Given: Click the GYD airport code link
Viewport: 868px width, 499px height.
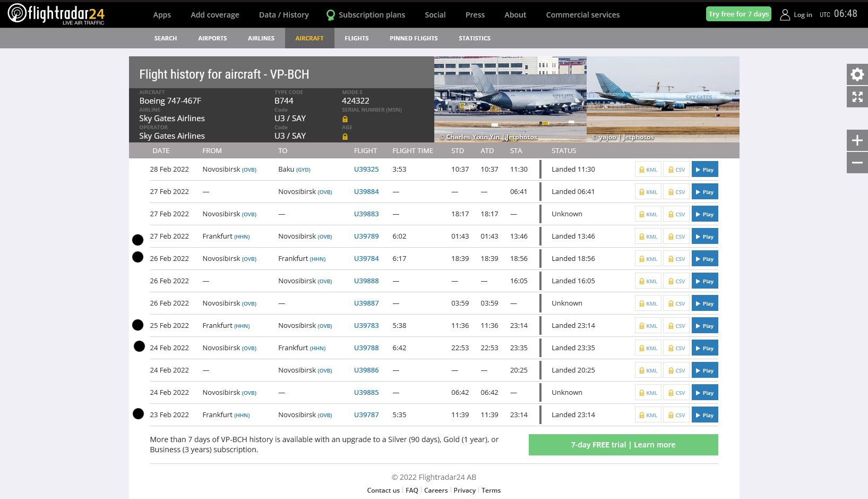Looking at the screenshot, I should coord(303,170).
